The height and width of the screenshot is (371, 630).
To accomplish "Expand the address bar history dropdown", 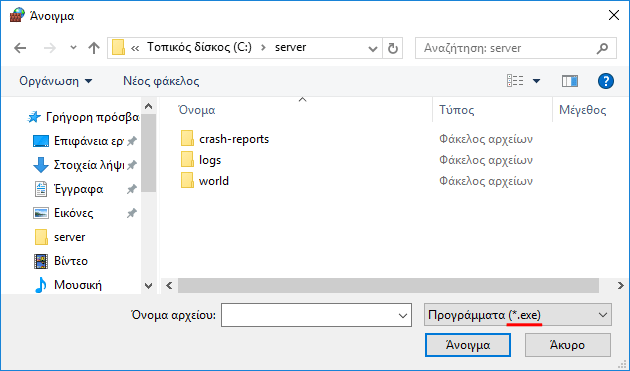I will click(372, 49).
